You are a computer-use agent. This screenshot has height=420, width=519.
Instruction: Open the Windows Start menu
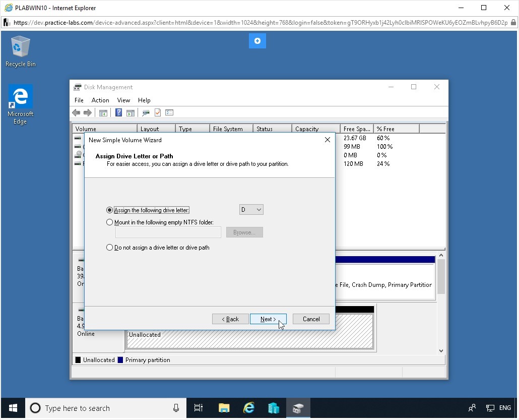pos(13,408)
